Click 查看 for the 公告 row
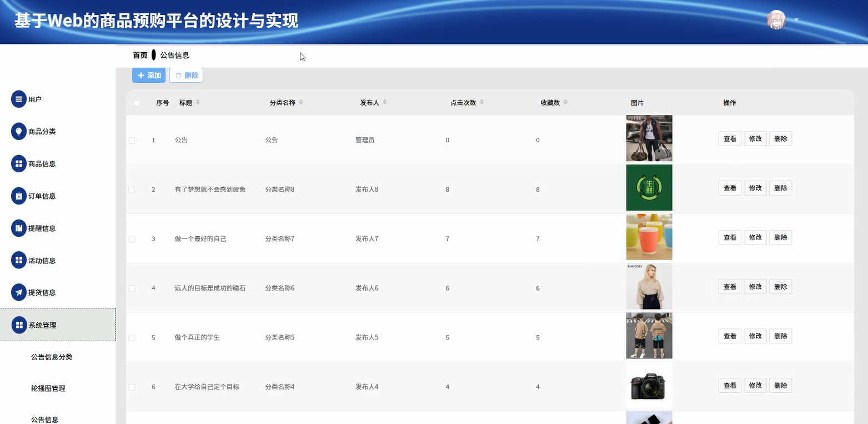 click(x=730, y=139)
